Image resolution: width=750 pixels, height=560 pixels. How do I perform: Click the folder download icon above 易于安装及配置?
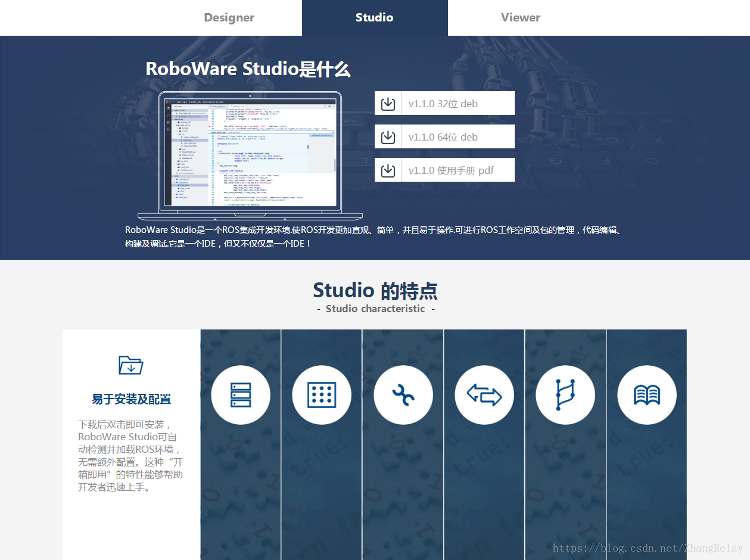pos(131,365)
